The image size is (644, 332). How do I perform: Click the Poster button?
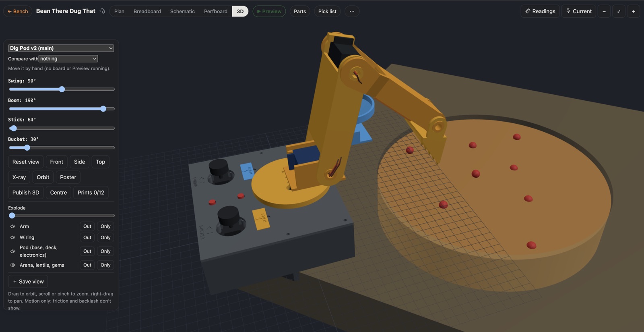(x=68, y=177)
